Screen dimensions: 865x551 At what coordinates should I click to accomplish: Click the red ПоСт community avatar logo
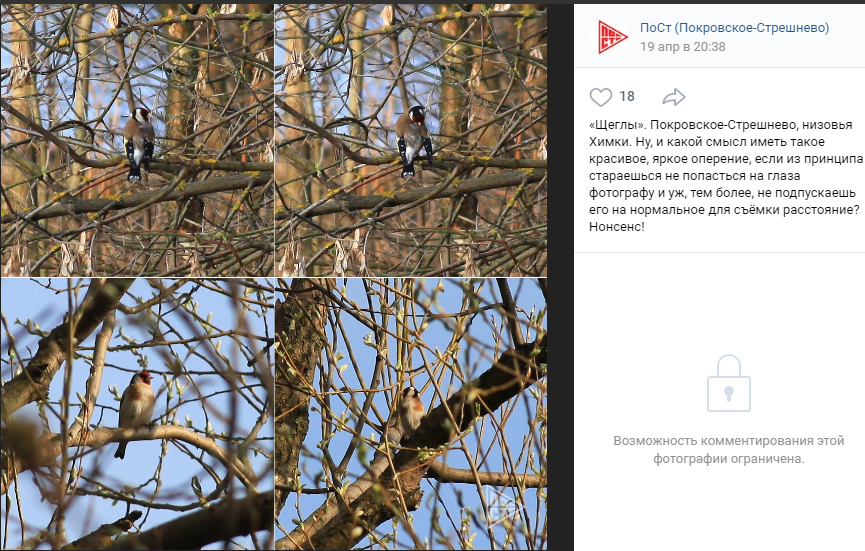pyautogui.click(x=611, y=37)
